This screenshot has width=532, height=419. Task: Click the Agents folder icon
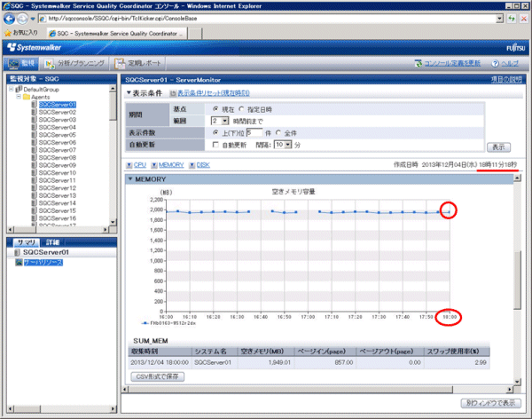pyautogui.click(x=27, y=97)
